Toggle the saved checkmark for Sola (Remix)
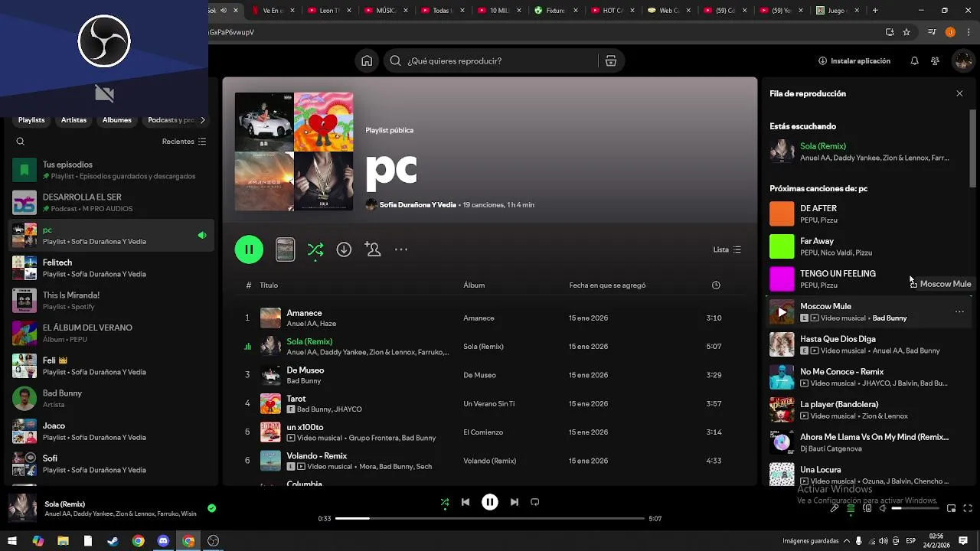980x551 pixels. coord(212,508)
